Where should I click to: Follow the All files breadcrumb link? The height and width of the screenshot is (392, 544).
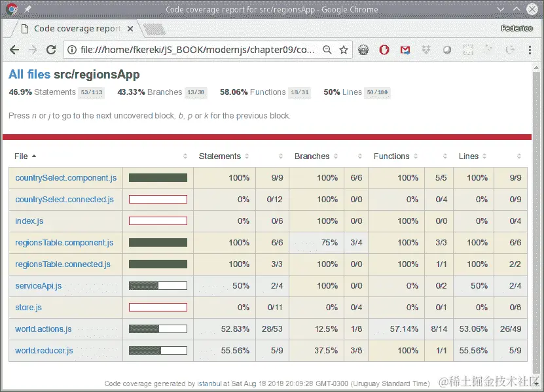29,74
